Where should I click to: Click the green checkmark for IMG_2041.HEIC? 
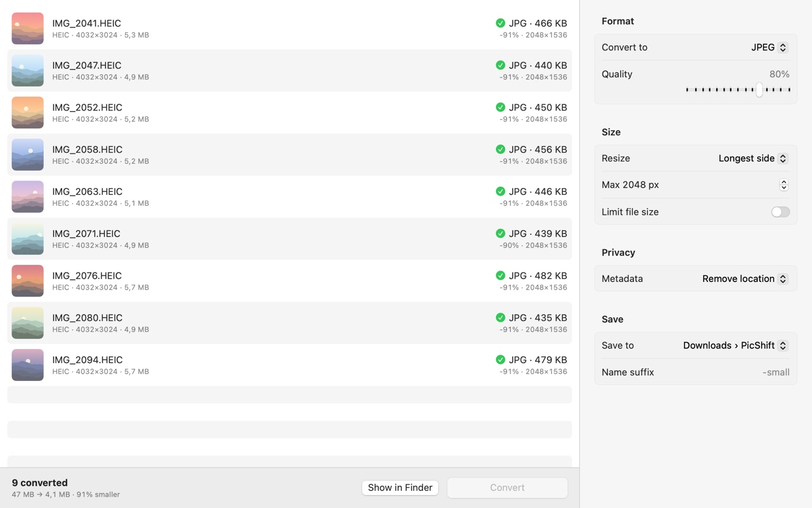point(501,23)
